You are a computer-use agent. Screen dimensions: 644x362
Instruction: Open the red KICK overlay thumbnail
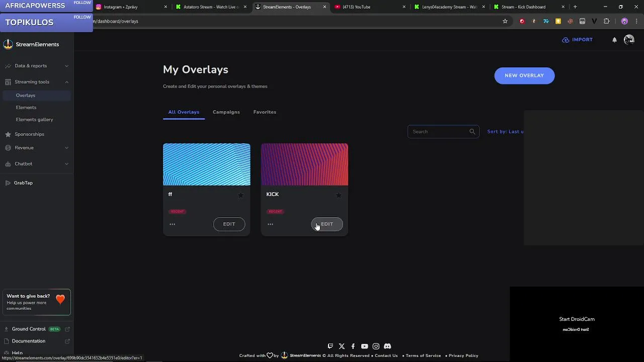click(x=304, y=164)
